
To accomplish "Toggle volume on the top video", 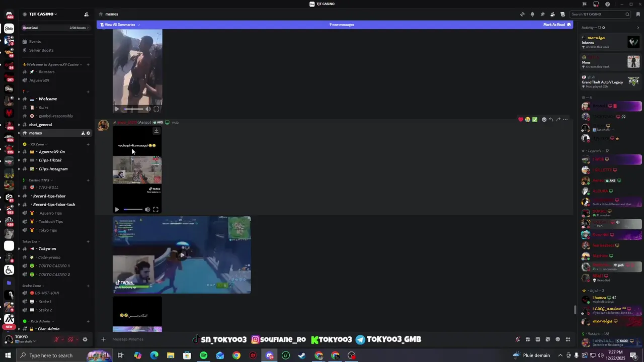I will point(148,109).
